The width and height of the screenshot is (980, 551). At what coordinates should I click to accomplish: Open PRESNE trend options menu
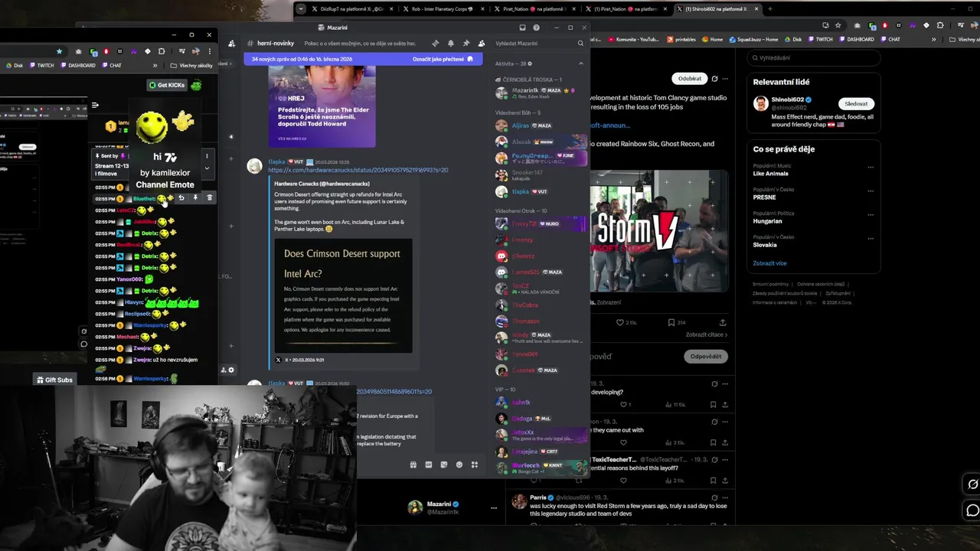point(871,190)
